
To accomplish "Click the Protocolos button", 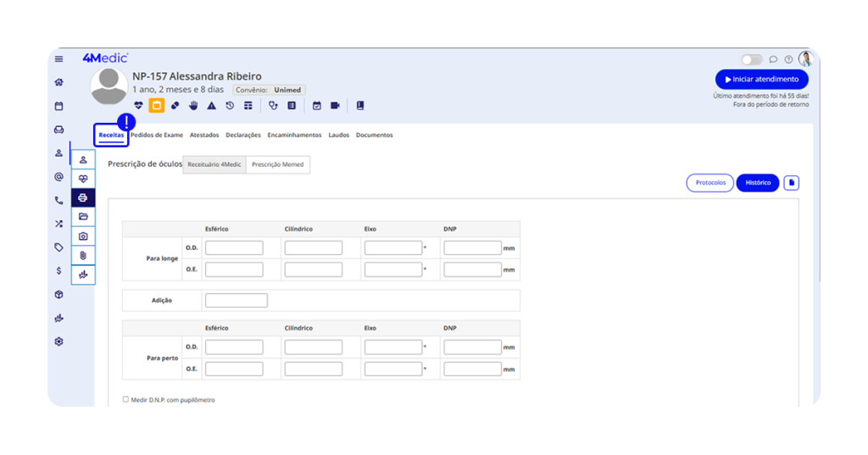I will coord(709,182).
